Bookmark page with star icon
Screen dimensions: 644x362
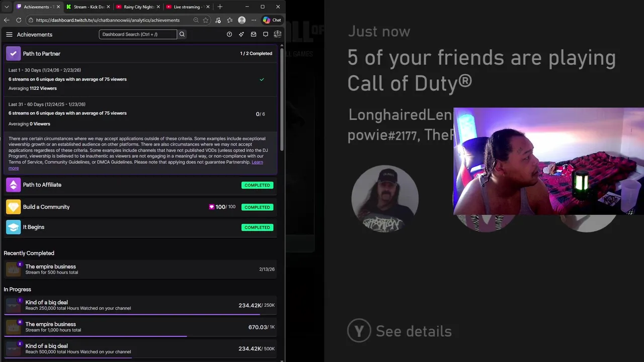coord(206,20)
